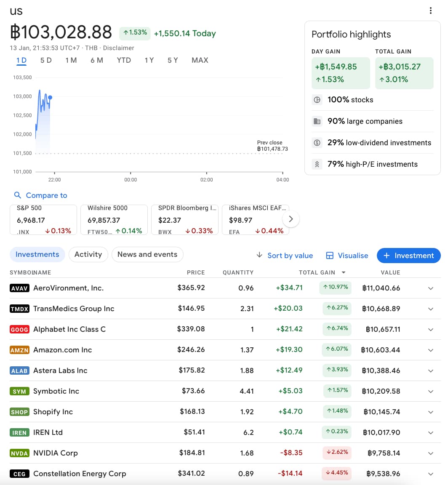The height and width of the screenshot is (485, 448).
Task: Switch to the Activity tab
Action: (88, 254)
